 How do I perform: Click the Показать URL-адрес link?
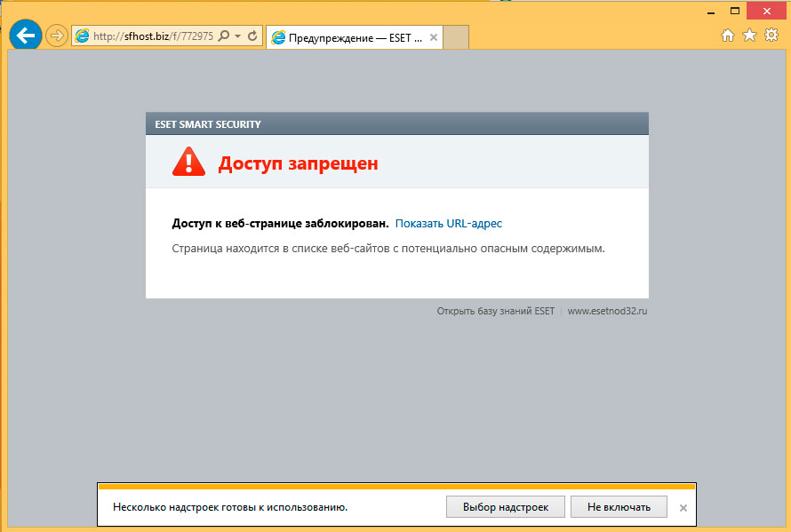pyautogui.click(x=449, y=224)
